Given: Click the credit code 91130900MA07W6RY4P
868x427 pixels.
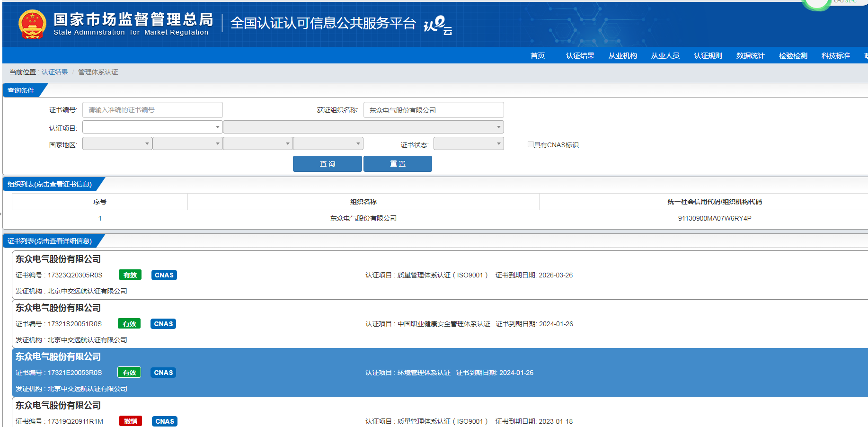Looking at the screenshot, I should click(x=715, y=218).
